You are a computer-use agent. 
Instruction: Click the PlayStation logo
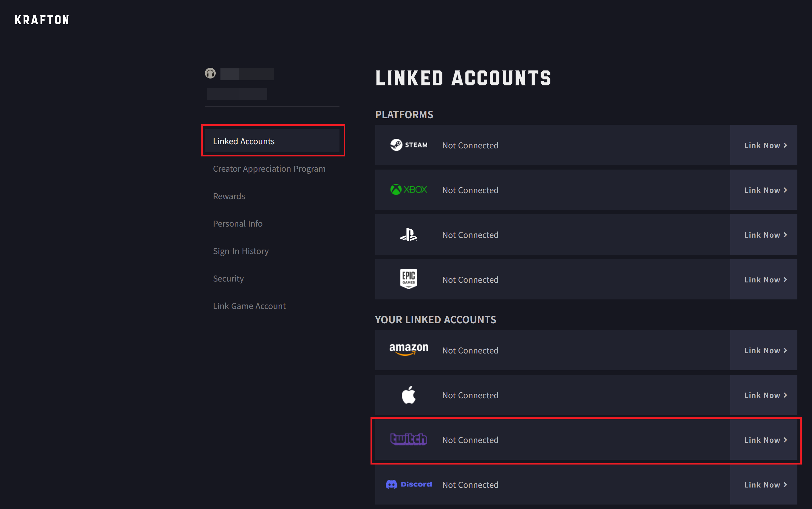point(408,235)
